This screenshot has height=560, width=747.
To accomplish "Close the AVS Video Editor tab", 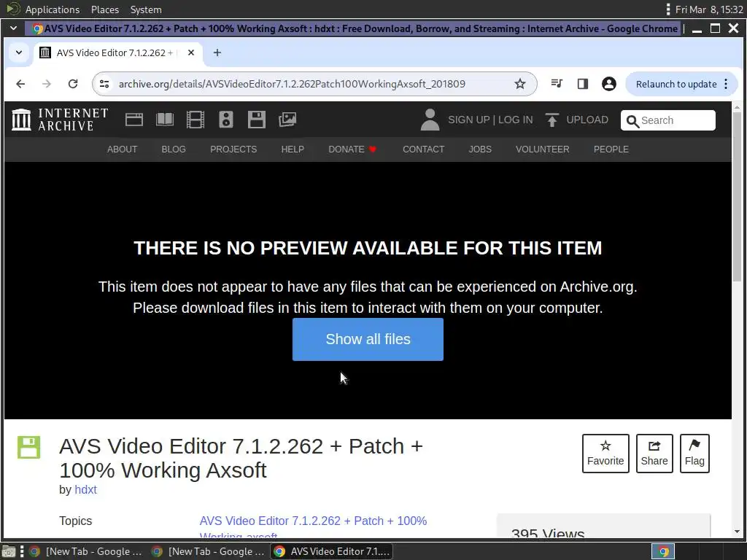I will 191,52.
